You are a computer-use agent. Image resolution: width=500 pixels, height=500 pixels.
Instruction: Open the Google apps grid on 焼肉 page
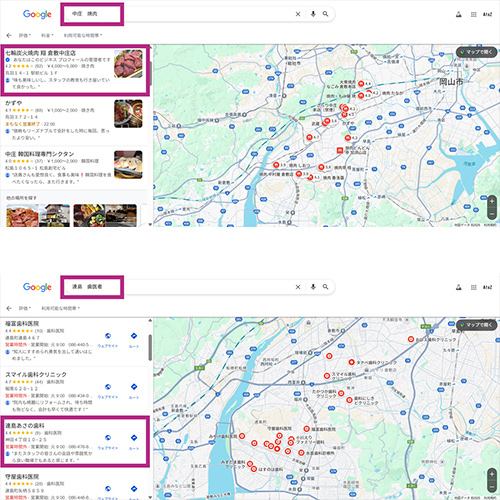point(474,14)
